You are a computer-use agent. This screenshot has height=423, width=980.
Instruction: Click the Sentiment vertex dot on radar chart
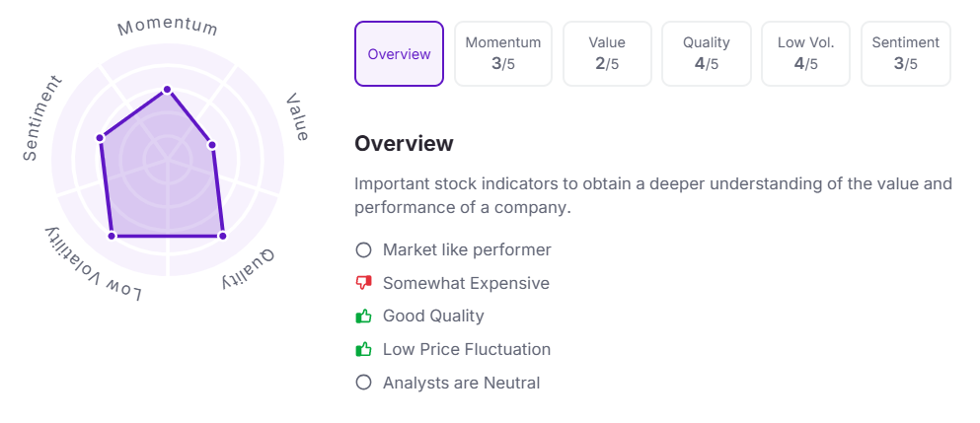click(x=100, y=138)
